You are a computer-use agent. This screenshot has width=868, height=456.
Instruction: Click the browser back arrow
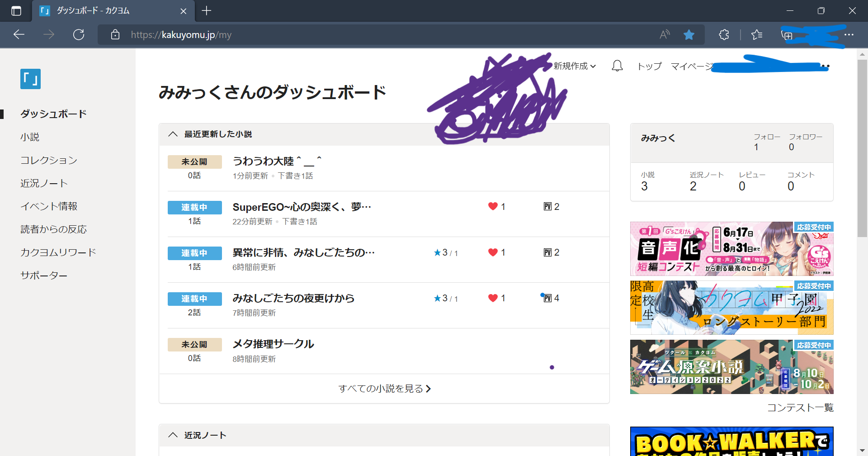click(x=19, y=35)
